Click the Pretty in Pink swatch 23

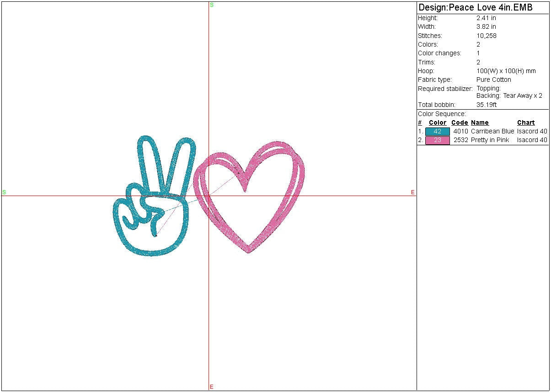click(x=437, y=140)
